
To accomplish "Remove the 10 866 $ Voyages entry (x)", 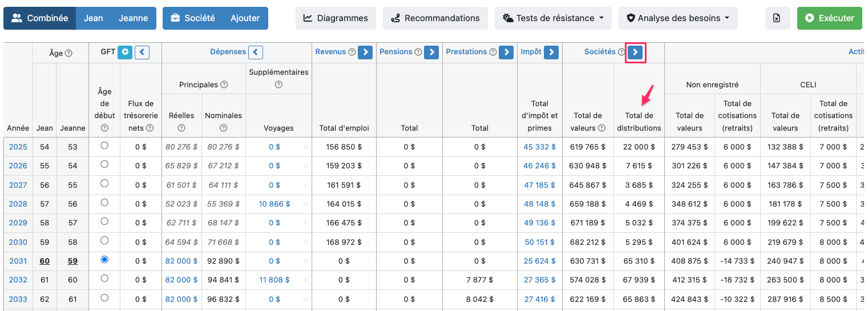I will (305, 204).
